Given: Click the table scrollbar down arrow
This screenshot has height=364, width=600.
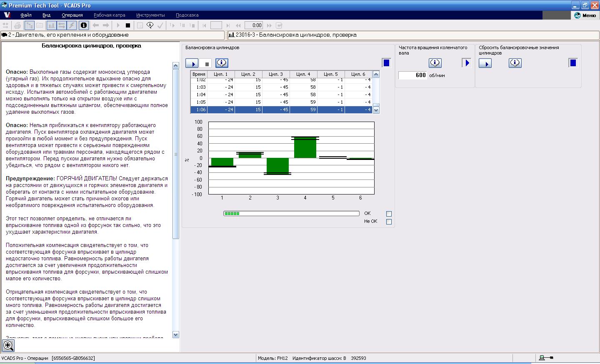Looking at the screenshot, I should [x=376, y=110].
